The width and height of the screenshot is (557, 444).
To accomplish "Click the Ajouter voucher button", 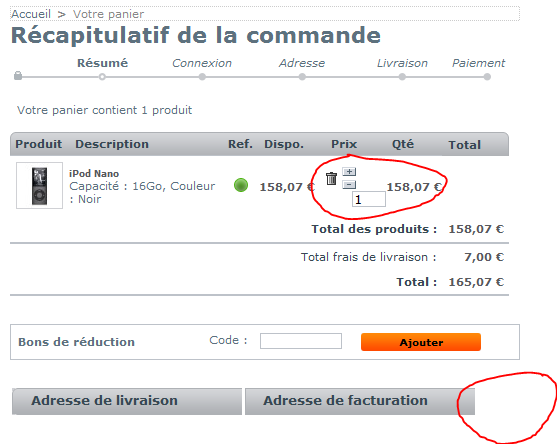I will point(421,342).
